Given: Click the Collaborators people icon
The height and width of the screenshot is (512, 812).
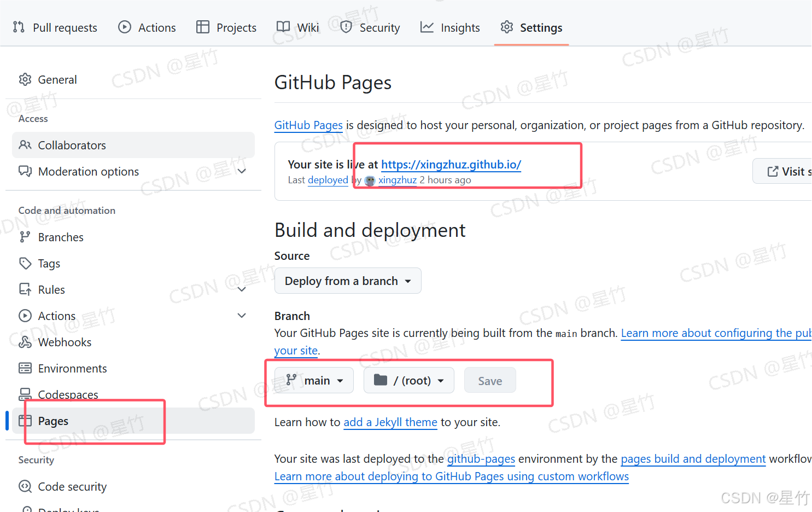Looking at the screenshot, I should [25, 145].
